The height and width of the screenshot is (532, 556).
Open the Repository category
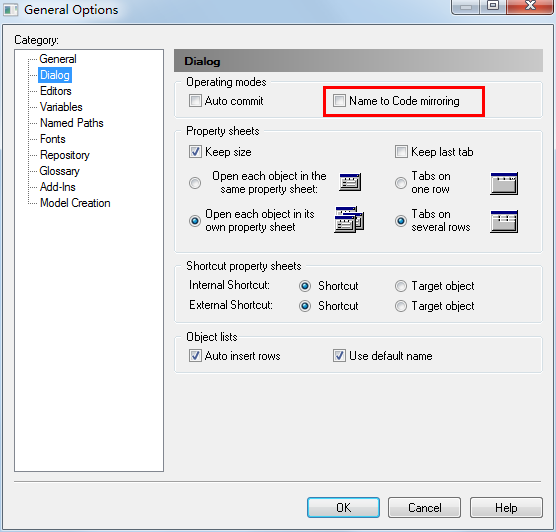pyautogui.click(x=65, y=155)
